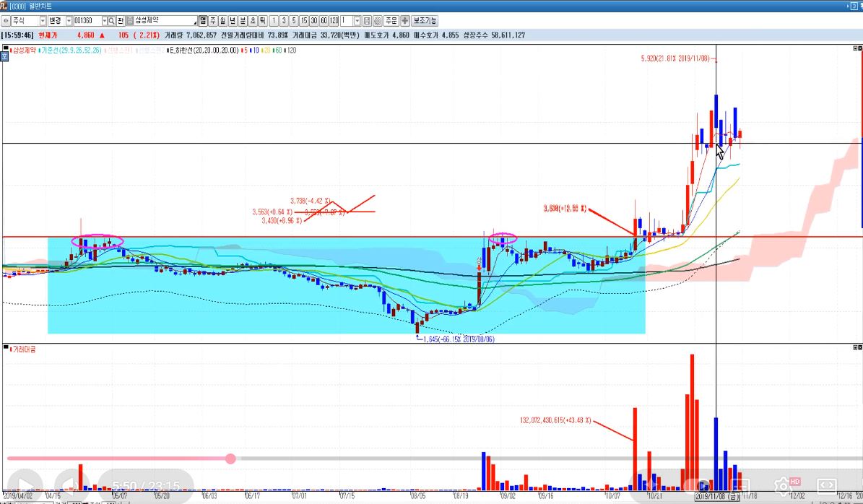Select the 120 interval preset button
863x504 pixels.
tap(334, 21)
